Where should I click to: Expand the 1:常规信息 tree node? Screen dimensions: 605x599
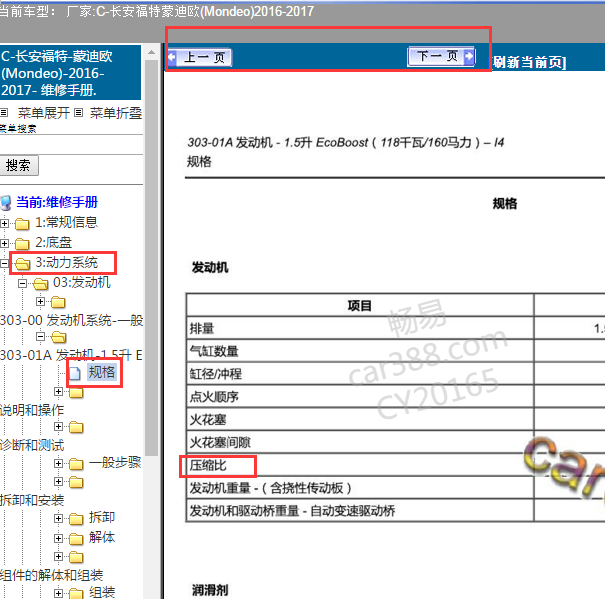(4, 223)
